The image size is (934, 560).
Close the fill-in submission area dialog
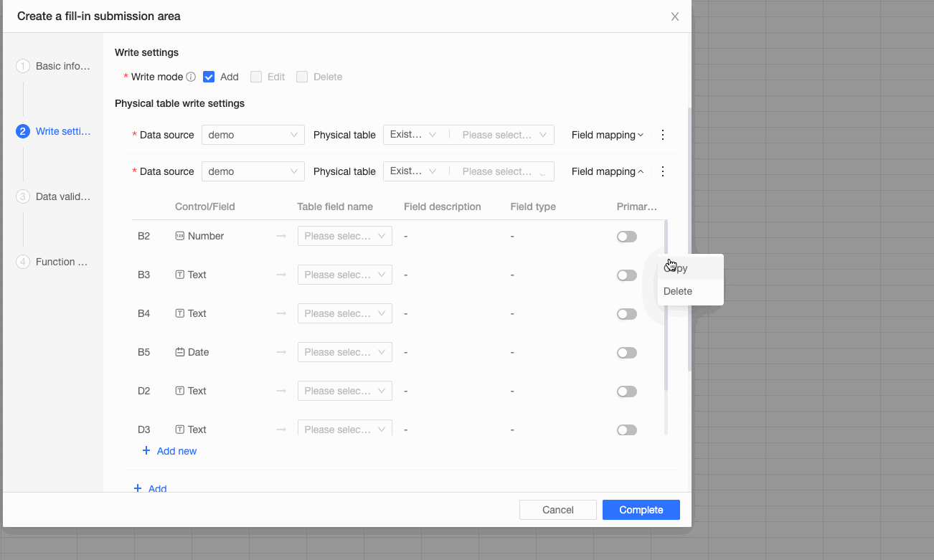(x=675, y=16)
